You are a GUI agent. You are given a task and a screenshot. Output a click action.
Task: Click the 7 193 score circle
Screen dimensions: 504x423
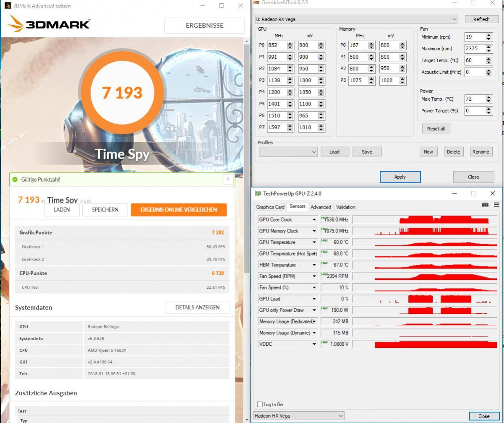[x=122, y=92]
